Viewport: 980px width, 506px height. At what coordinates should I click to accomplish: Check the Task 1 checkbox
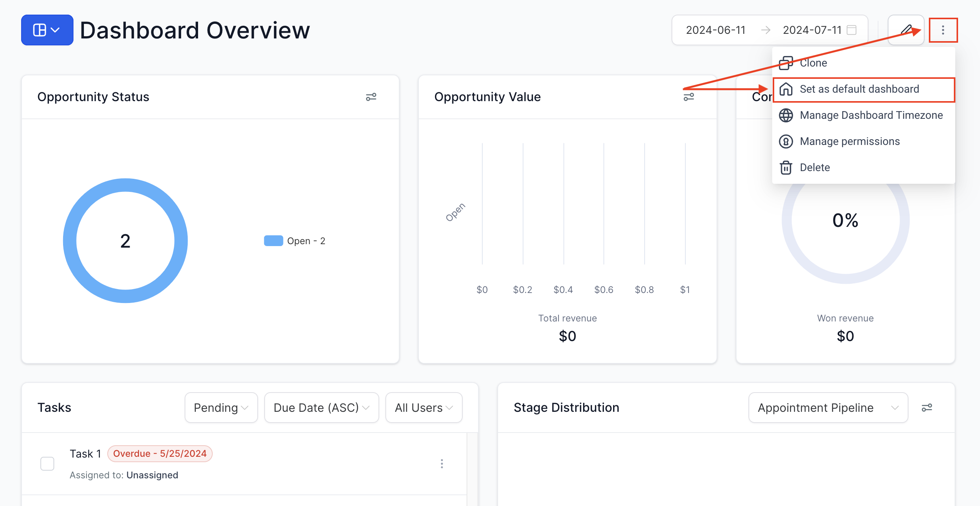pyautogui.click(x=47, y=464)
